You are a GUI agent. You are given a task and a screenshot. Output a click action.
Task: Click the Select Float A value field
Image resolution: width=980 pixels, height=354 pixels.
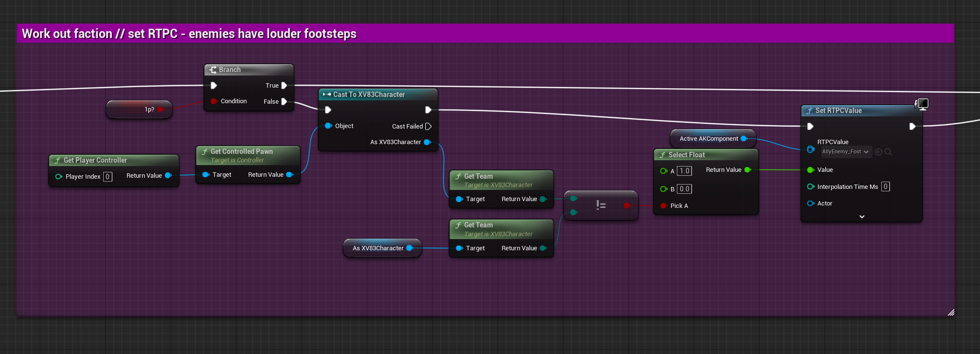coord(685,171)
